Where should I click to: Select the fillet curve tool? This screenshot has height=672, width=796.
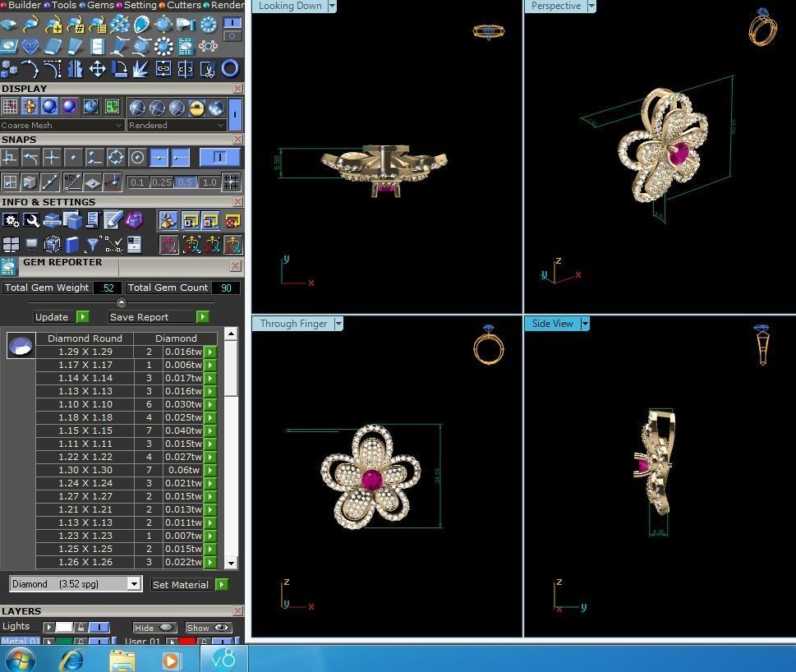coord(53,68)
